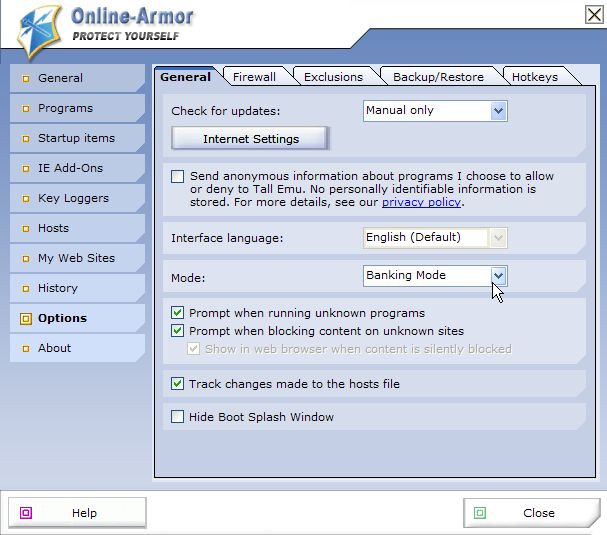Open the About section
This screenshot has height=535, width=607.
click(77, 348)
